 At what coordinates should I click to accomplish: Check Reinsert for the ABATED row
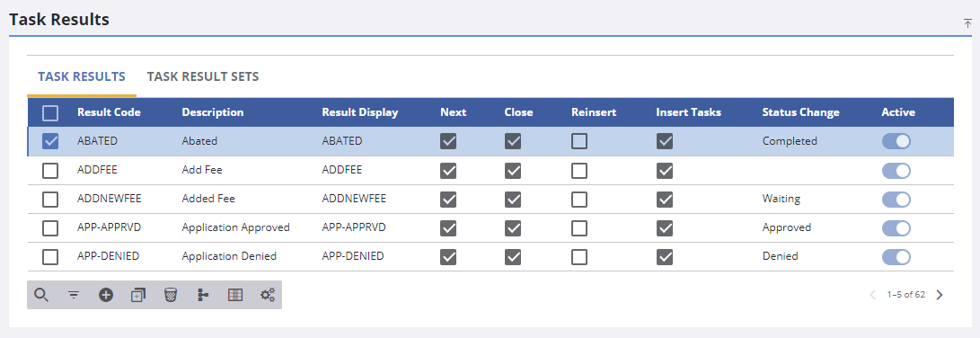pos(579,141)
